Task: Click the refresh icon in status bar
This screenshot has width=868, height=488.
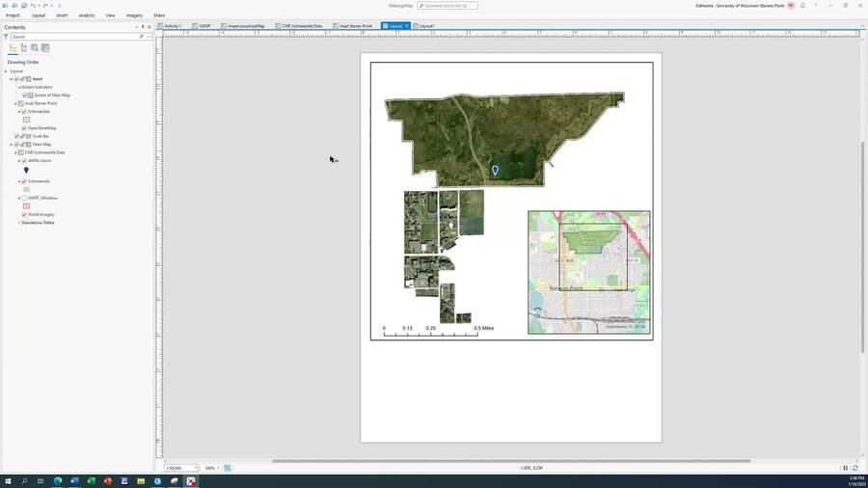Action: point(855,468)
